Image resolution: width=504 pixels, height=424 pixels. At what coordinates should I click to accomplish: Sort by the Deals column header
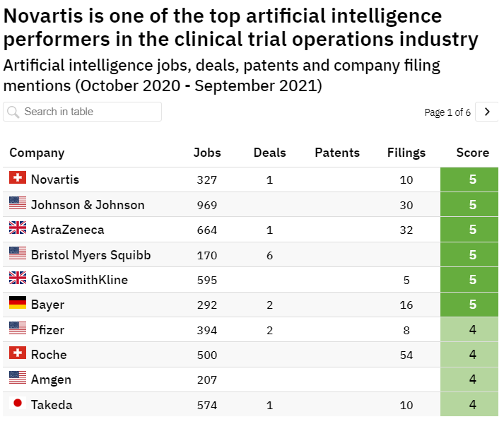click(269, 153)
